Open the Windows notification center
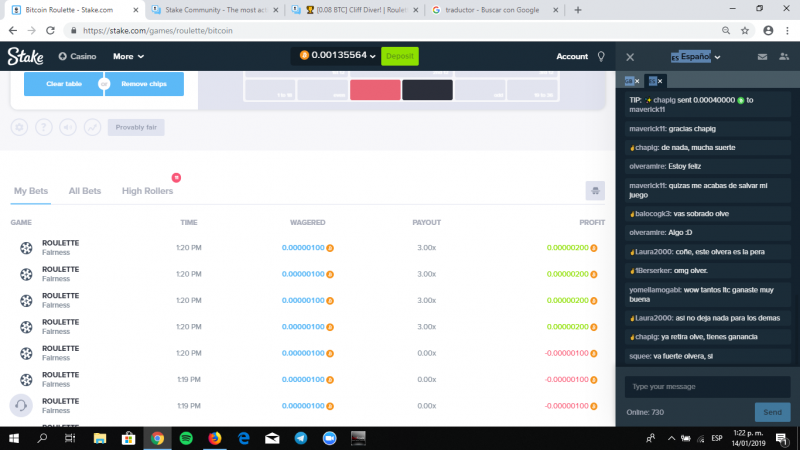The width and height of the screenshot is (800, 450). click(782, 438)
